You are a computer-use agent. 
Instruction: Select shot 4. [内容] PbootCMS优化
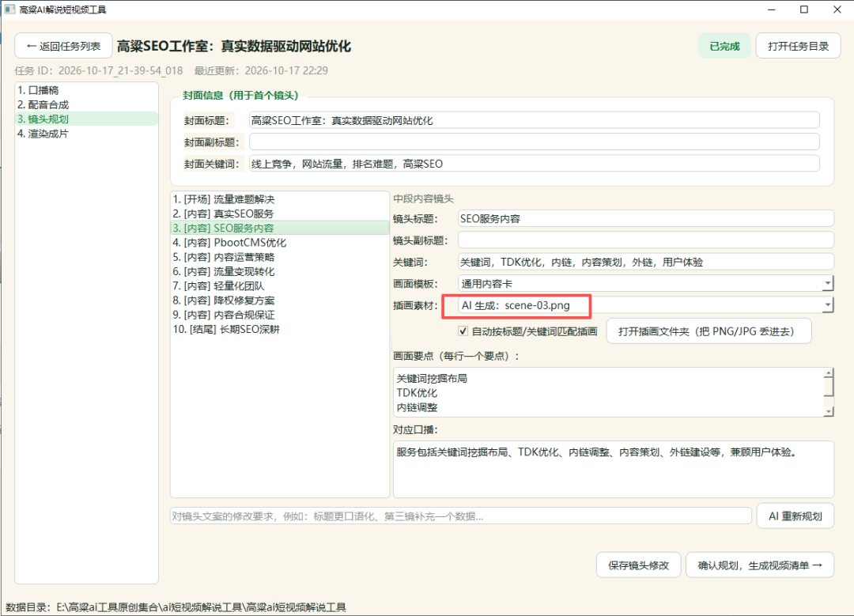(x=280, y=243)
